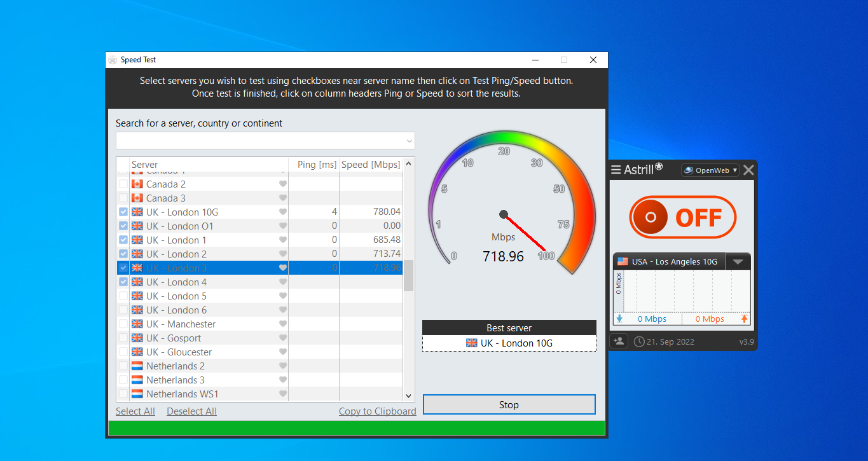868x461 pixels.
Task: Click the heart icon on UK - London 3 row
Action: click(x=283, y=268)
